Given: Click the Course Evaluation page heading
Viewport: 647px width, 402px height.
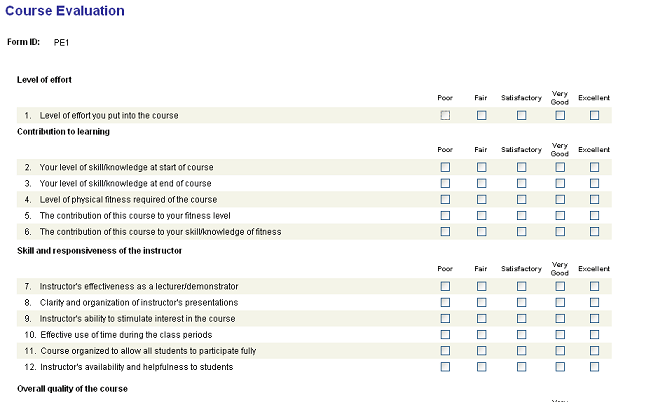Looking at the screenshot, I should point(65,11).
